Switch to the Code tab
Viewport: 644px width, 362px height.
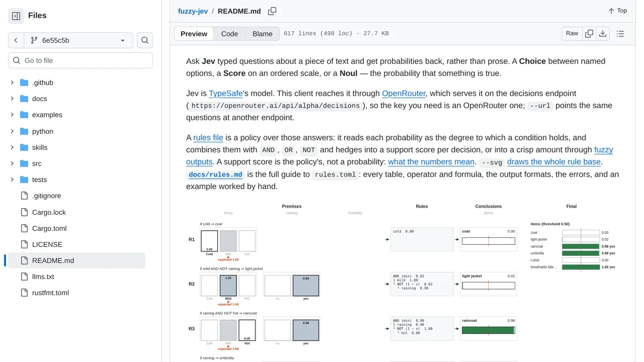[x=229, y=34]
